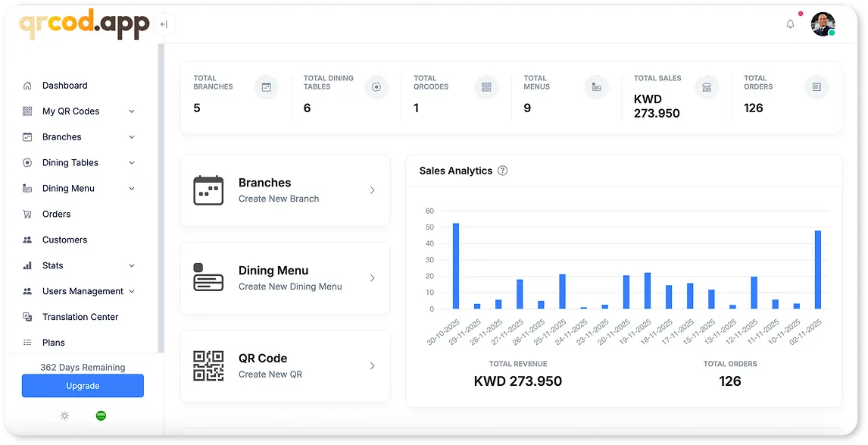Toggle light/dark theme with the sun icon
The image size is (868, 445).
pos(64,415)
